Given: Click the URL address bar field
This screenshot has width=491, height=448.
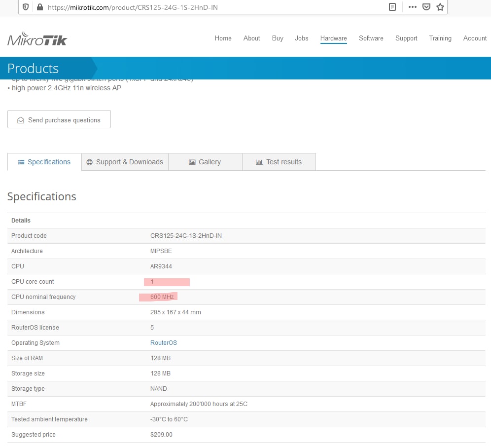Looking at the screenshot, I should (x=233, y=7).
